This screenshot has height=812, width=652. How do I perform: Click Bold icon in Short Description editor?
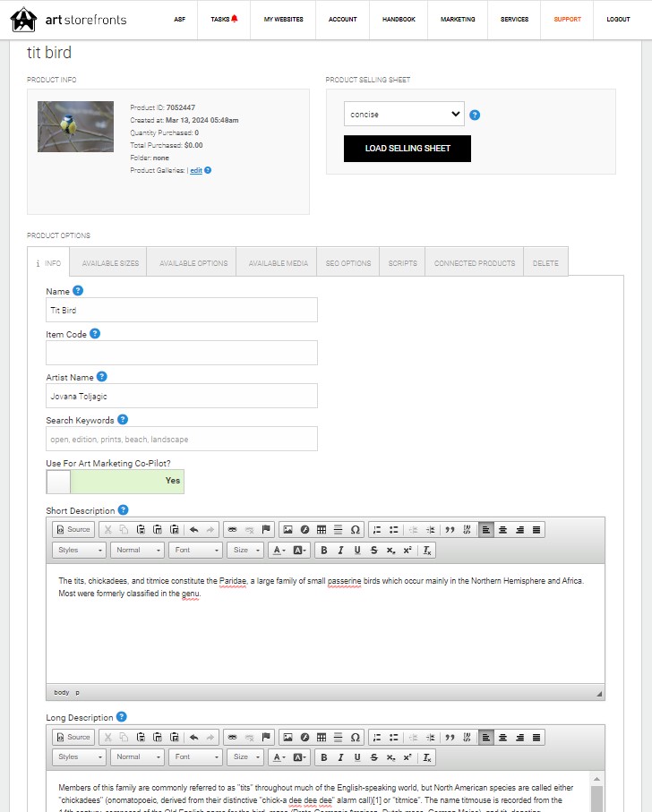point(323,550)
